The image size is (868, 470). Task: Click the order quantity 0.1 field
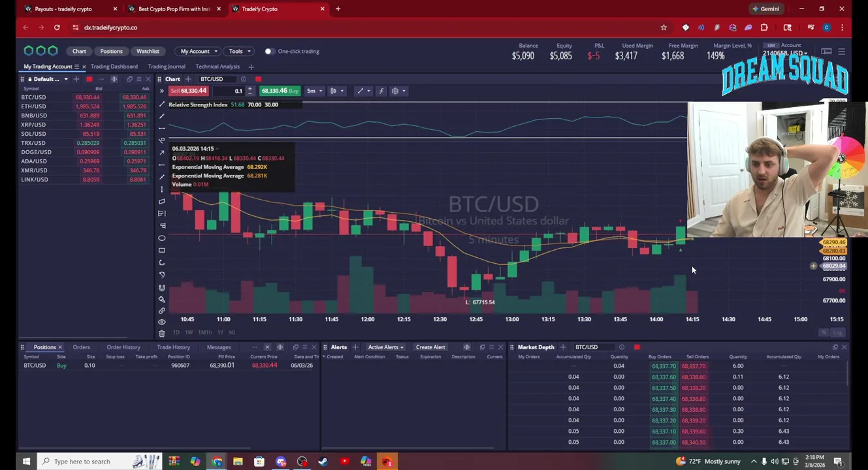[x=229, y=91]
